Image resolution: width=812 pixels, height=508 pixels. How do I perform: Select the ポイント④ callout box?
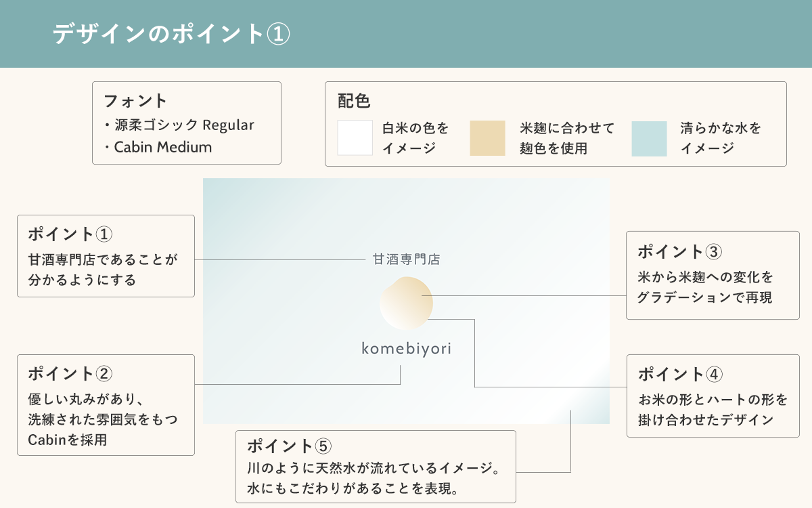[x=713, y=396]
